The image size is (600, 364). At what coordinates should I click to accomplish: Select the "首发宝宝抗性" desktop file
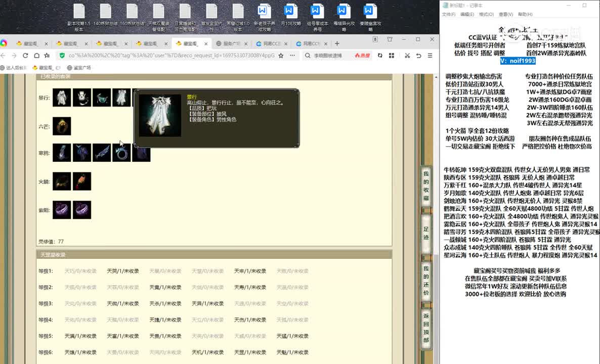[x=211, y=17]
